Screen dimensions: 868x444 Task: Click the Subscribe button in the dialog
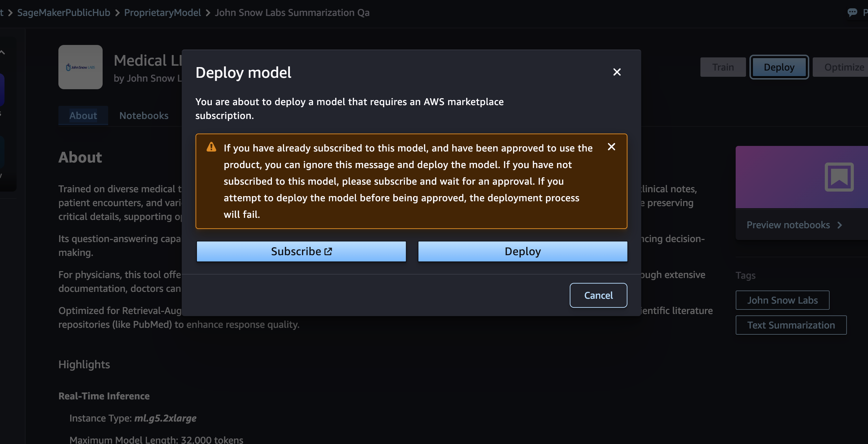point(301,251)
